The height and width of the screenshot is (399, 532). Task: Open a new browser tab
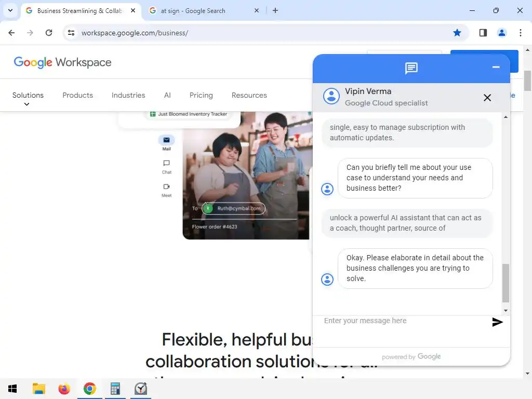(x=275, y=10)
